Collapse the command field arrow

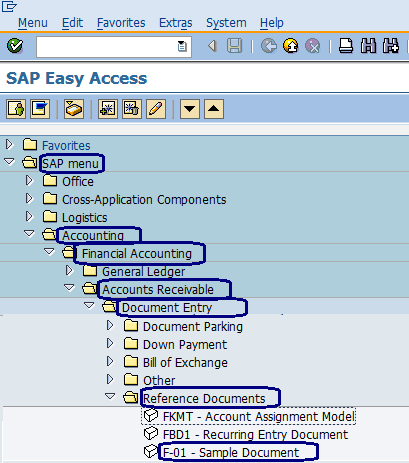(212, 46)
